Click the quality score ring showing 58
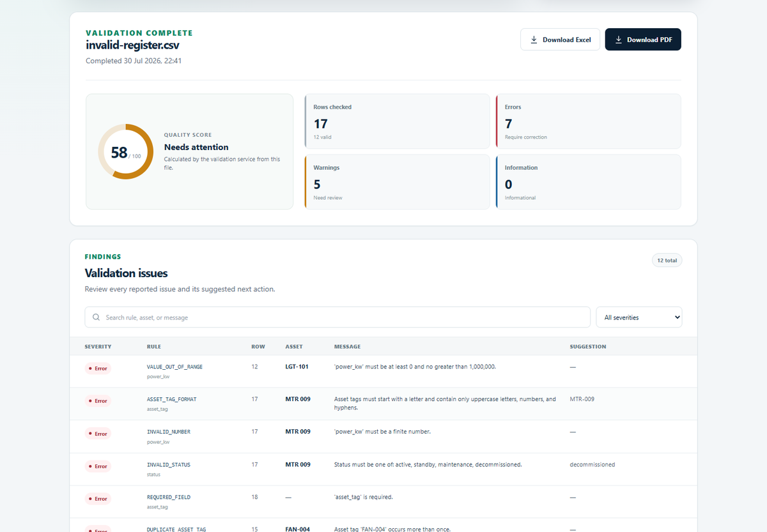Screen dimensions: 767x532 pos(125,151)
